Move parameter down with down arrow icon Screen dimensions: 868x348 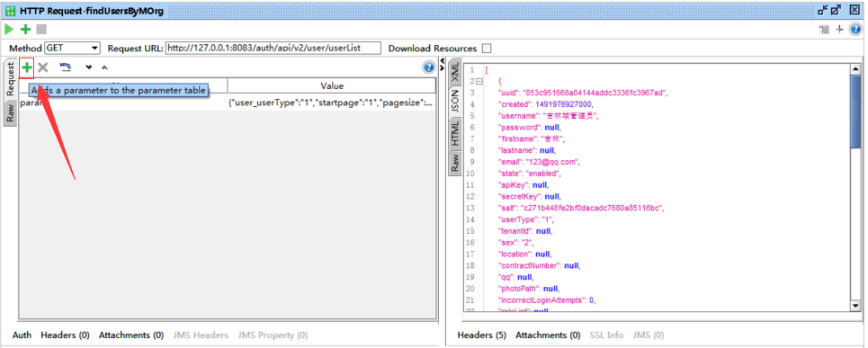click(88, 68)
